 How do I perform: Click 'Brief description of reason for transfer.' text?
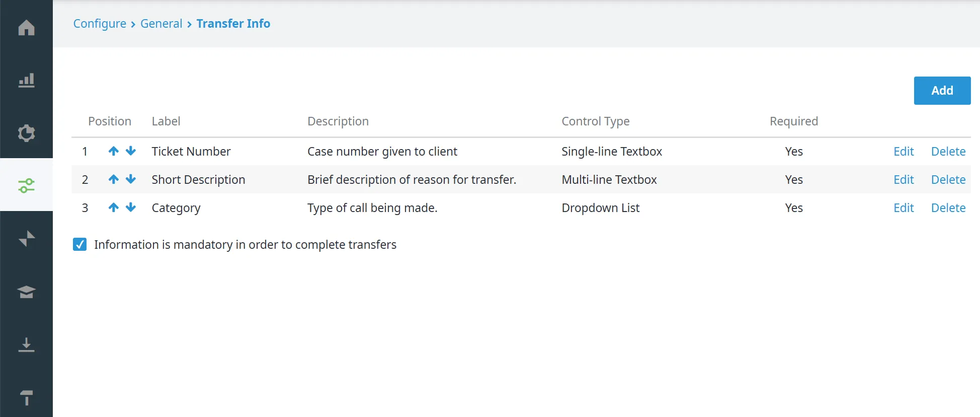[412, 180]
